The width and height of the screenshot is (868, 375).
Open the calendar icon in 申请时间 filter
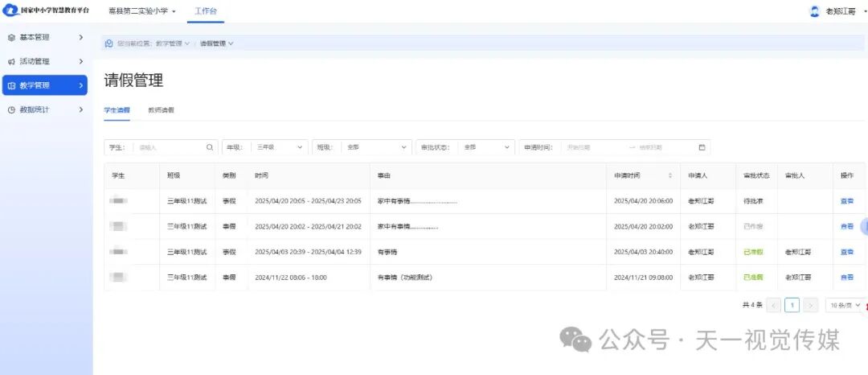702,147
